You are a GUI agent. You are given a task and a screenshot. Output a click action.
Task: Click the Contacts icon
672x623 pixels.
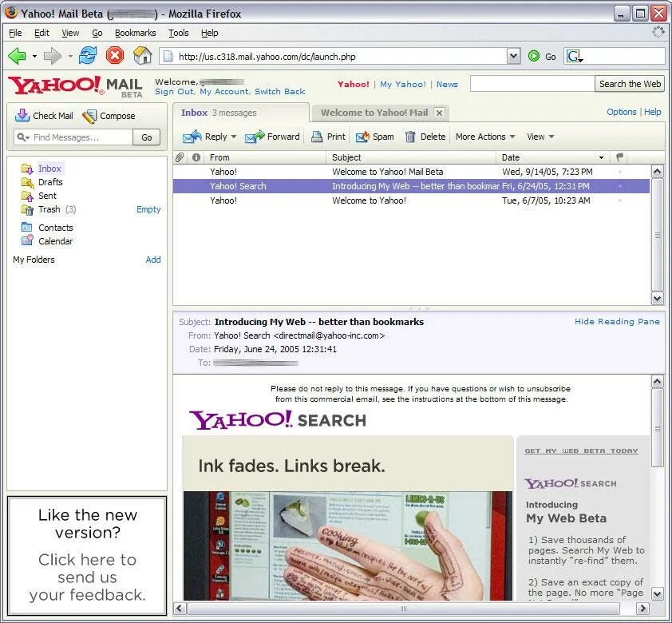pyautogui.click(x=27, y=228)
